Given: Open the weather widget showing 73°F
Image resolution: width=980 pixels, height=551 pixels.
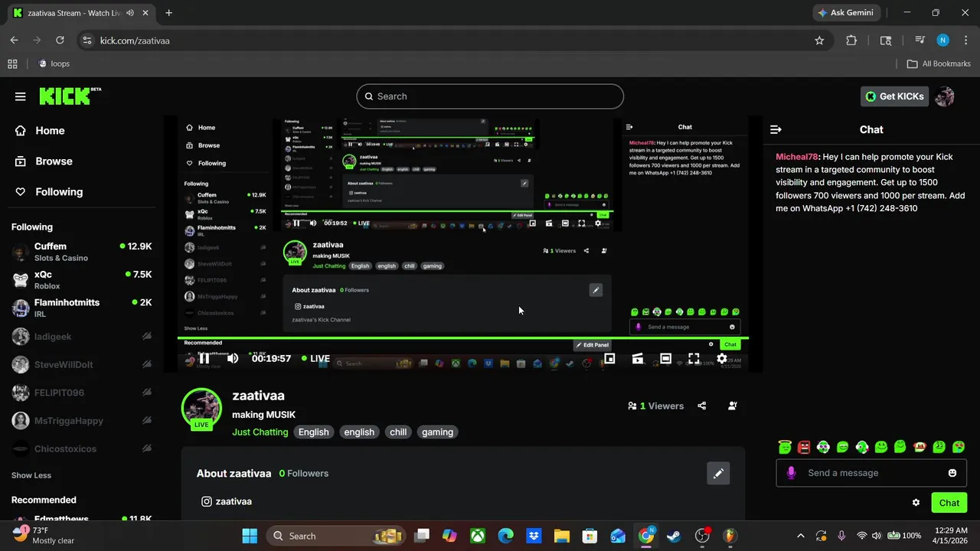Looking at the screenshot, I should (x=44, y=535).
